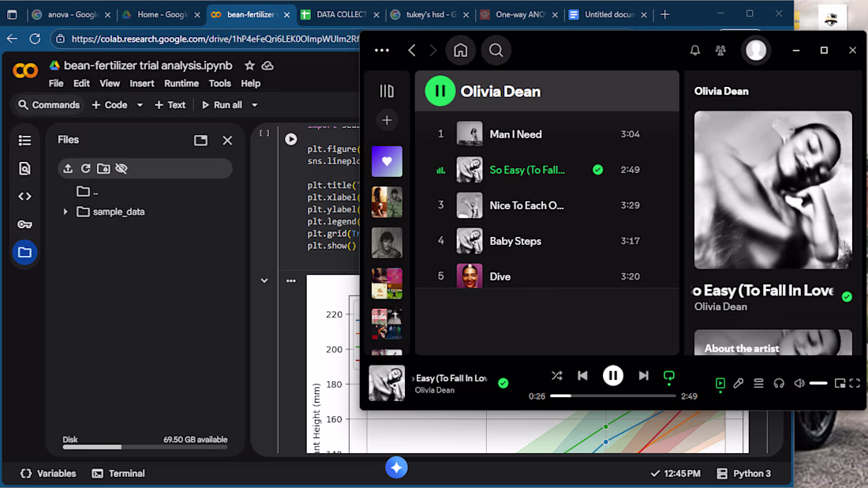Viewport: 868px width, 488px height.
Task: Open the About the artist card
Action: [773, 343]
